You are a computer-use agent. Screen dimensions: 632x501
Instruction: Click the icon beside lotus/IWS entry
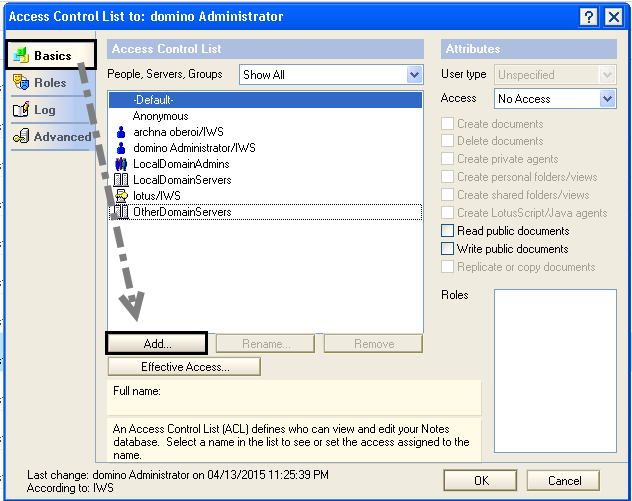[121, 196]
